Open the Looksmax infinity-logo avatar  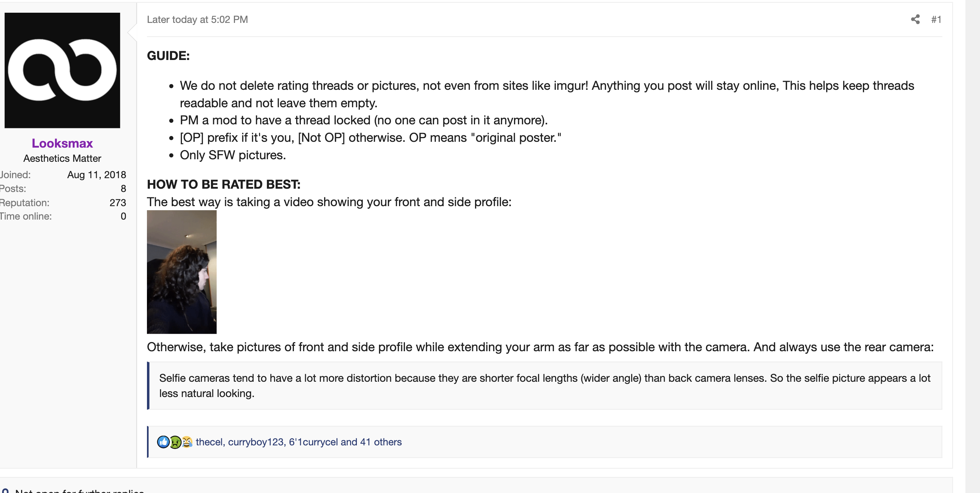(x=63, y=70)
